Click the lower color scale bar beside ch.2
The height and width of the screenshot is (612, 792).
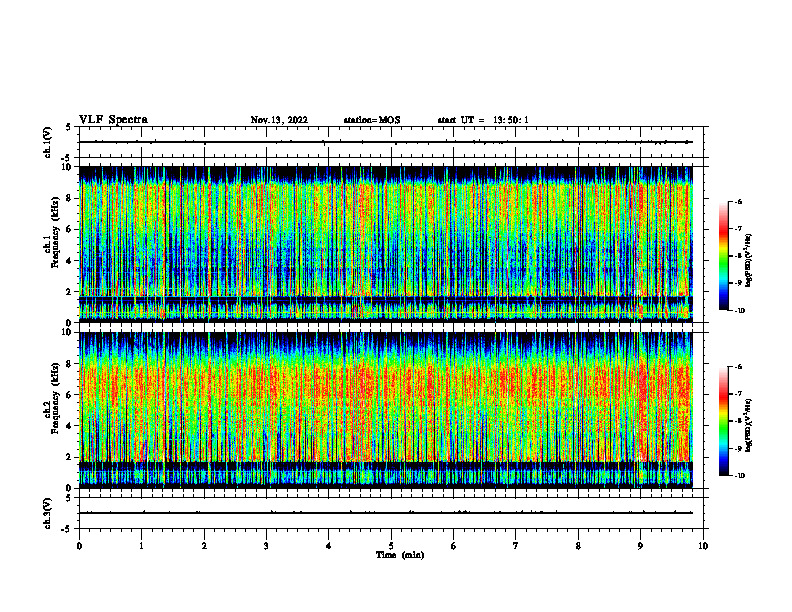[724, 421]
